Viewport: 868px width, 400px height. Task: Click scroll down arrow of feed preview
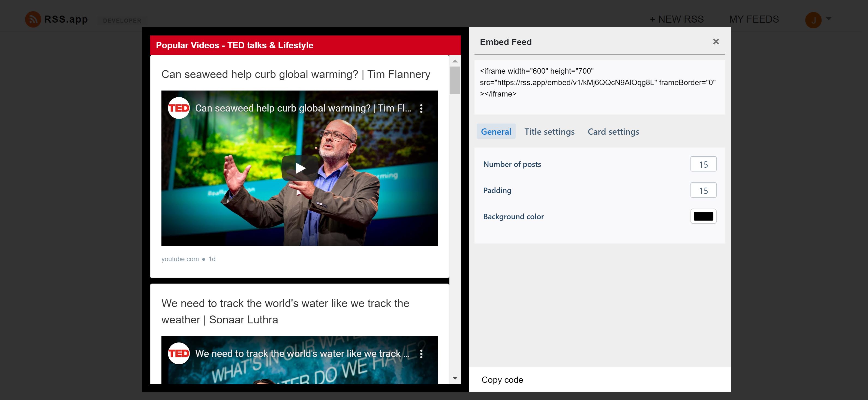[455, 378]
